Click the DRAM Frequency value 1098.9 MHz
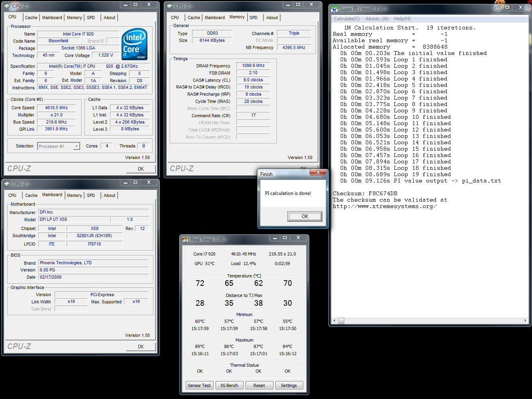 click(x=253, y=66)
